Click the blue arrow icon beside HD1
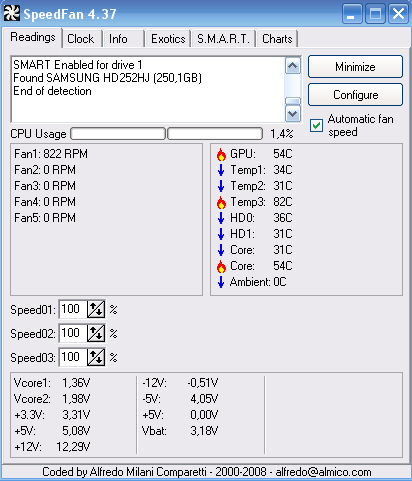Image resolution: width=412 pixels, height=481 pixels. (221, 234)
